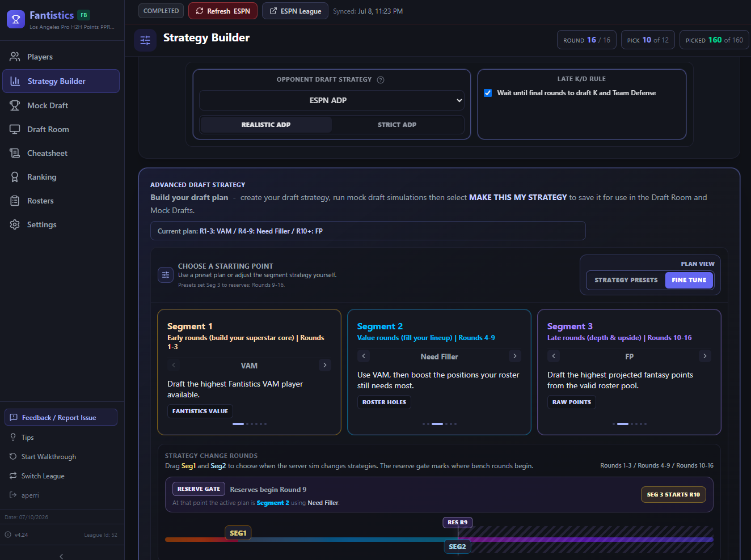Click the Synced: Jul 8, 11:23 PM text
Image resolution: width=751 pixels, height=560 pixels.
click(368, 11)
